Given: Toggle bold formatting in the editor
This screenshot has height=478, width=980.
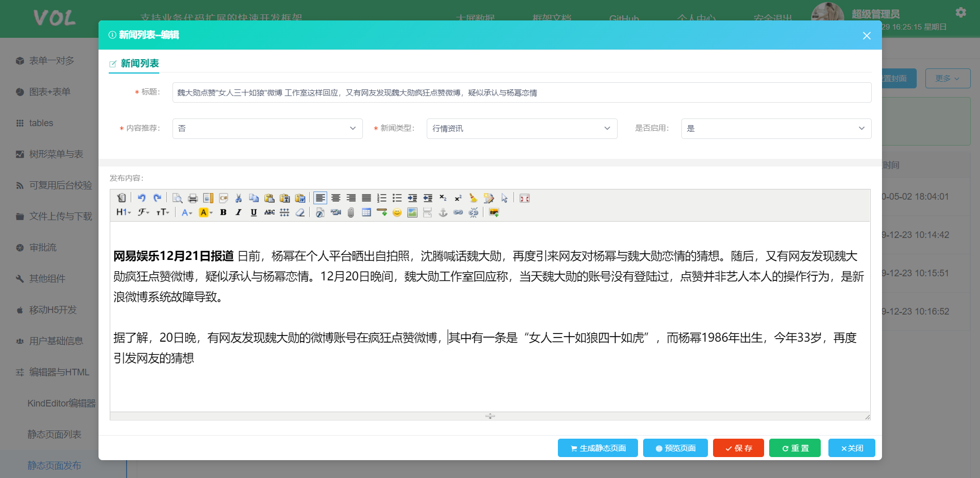Looking at the screenshot, I should (223, 212).
